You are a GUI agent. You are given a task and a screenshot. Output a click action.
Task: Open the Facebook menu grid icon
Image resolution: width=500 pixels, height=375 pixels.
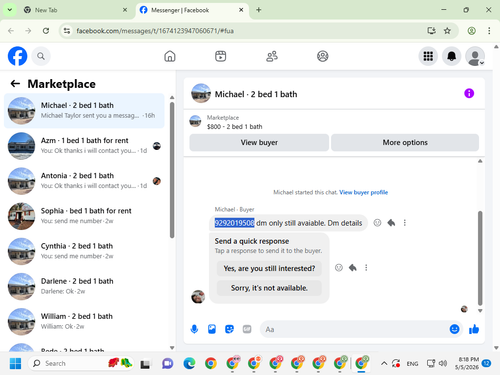[428, 56]
